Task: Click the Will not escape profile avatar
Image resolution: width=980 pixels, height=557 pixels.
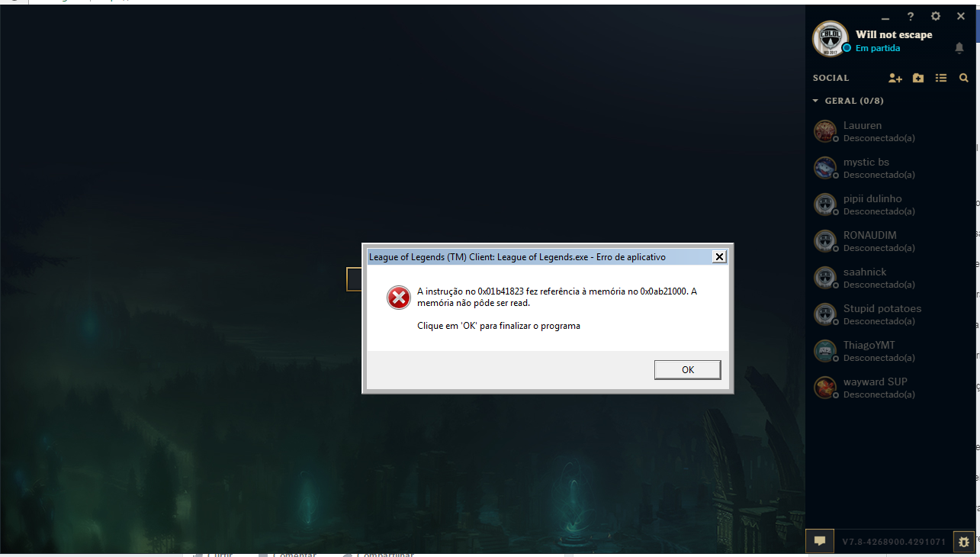Action: (x=831, y=38)
